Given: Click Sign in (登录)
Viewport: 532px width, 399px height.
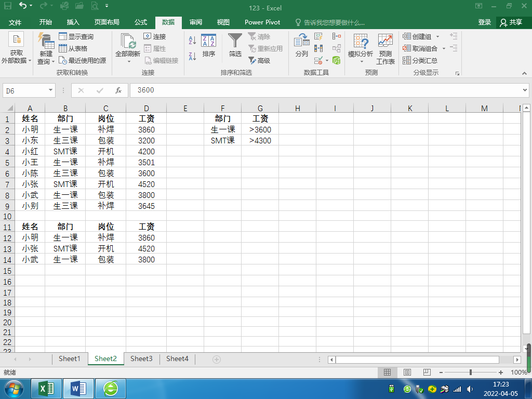Looking at the screenshot, I should (x=485, y=22).
